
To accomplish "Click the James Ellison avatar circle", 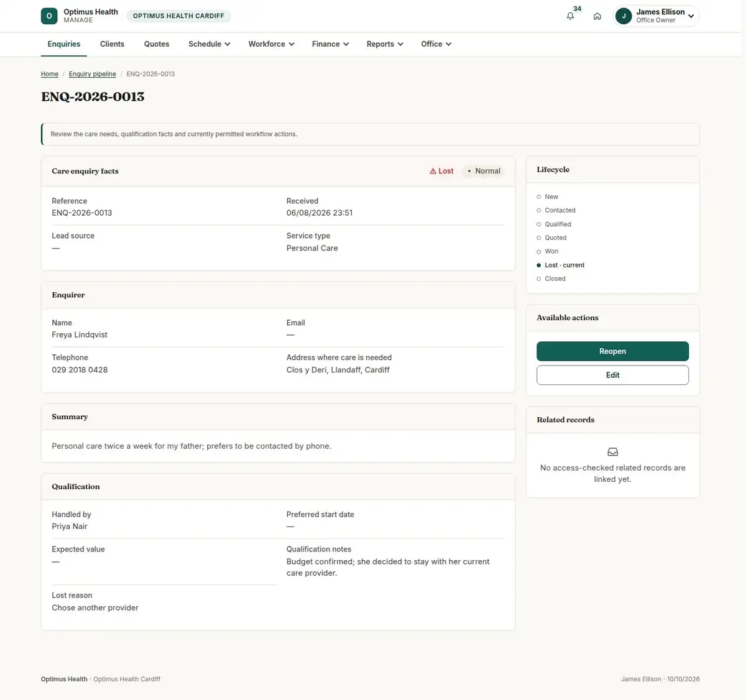I will [x=624, y=16].
